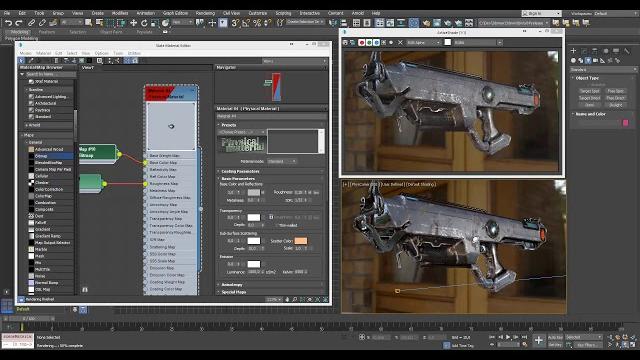
Task: Expand the Anisotropy rollout
Action: click(232, 284)
